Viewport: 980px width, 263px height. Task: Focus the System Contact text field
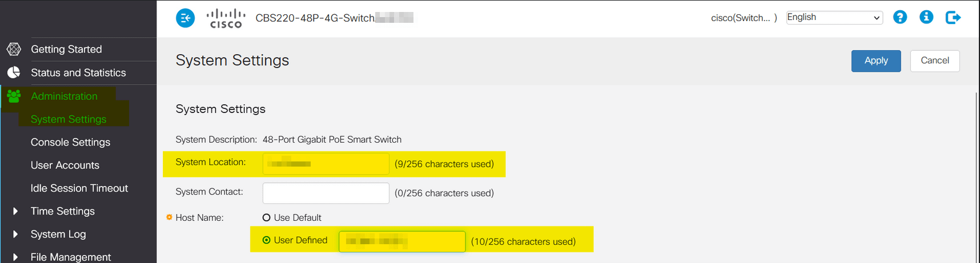coord(326,193)
